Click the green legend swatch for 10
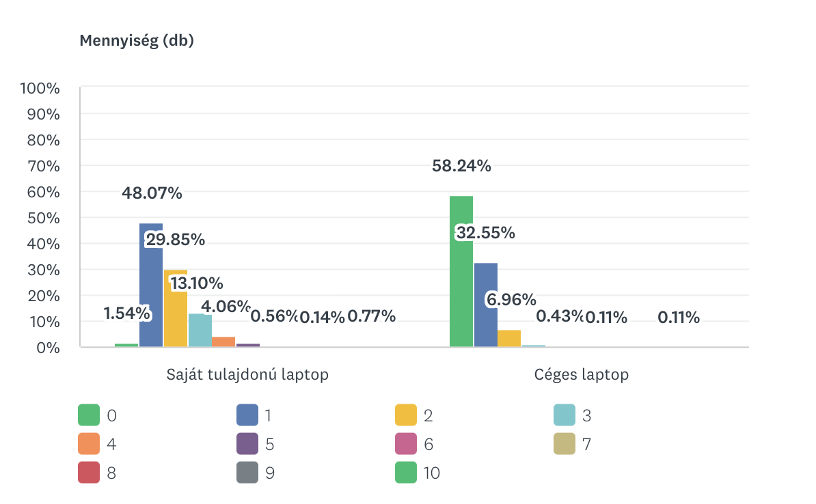816x504 pixels. (x=406, y=473)
